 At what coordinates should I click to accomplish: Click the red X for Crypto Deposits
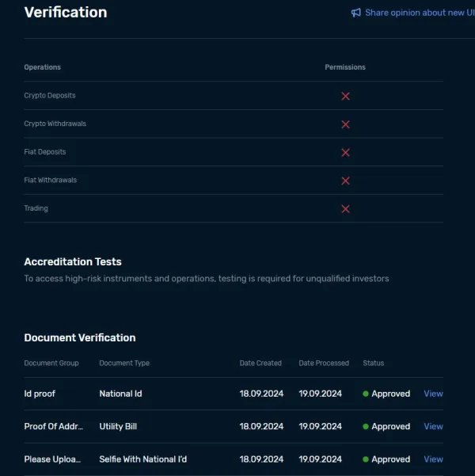click(x=345, y=96)
